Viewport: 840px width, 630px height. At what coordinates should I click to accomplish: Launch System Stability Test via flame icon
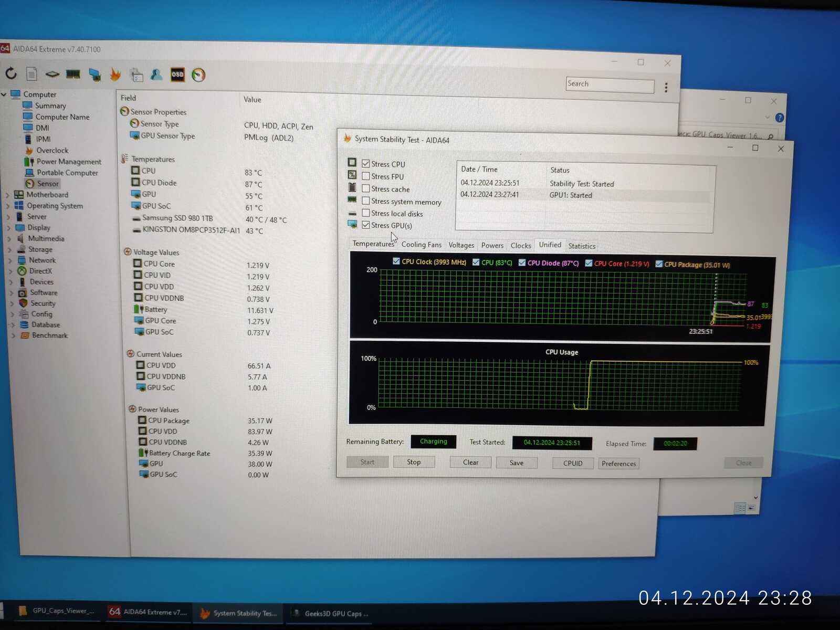pos(115,75)
